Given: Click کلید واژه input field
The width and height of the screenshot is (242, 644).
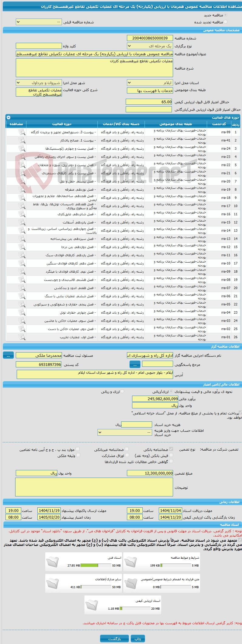Looking at the screenshot, I should [39, 46].
